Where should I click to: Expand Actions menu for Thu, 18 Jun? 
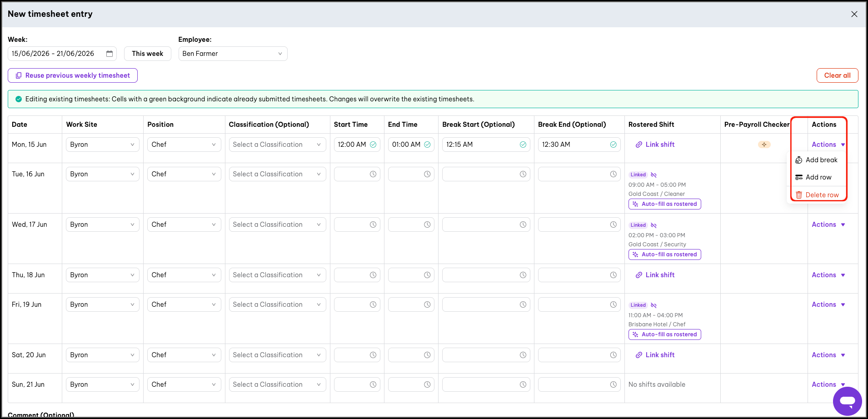tap(828, 275)
